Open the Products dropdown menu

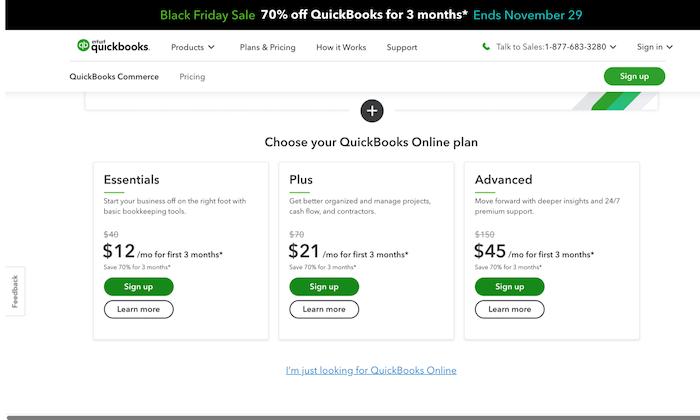193,47
